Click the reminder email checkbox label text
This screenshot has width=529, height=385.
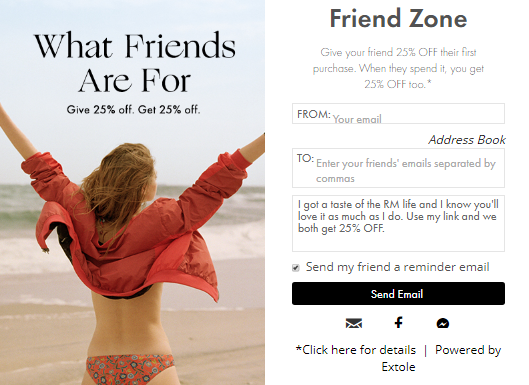point(397,267)
